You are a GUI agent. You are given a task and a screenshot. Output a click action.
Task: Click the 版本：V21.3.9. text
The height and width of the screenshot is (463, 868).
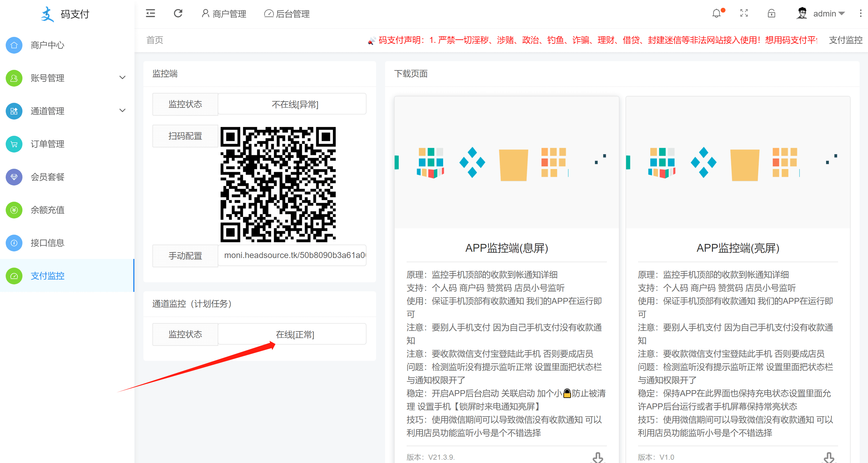coord(431,457)
